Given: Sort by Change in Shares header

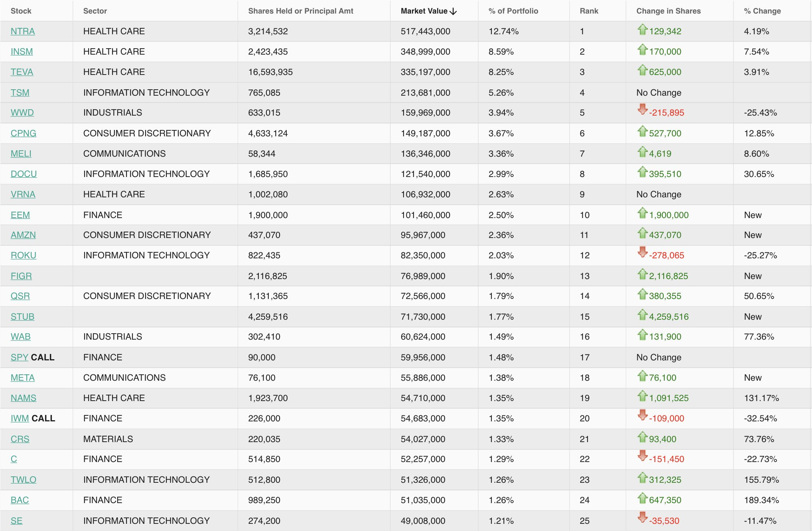Looking at the screenshot, I should pos(668,11).
